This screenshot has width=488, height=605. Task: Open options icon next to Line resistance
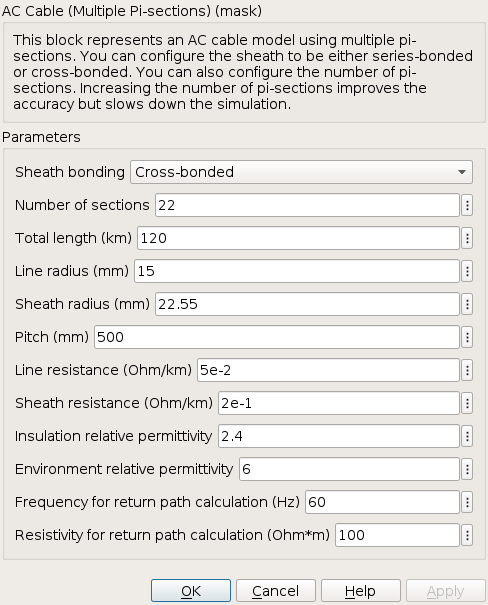(x=467, y=370)
